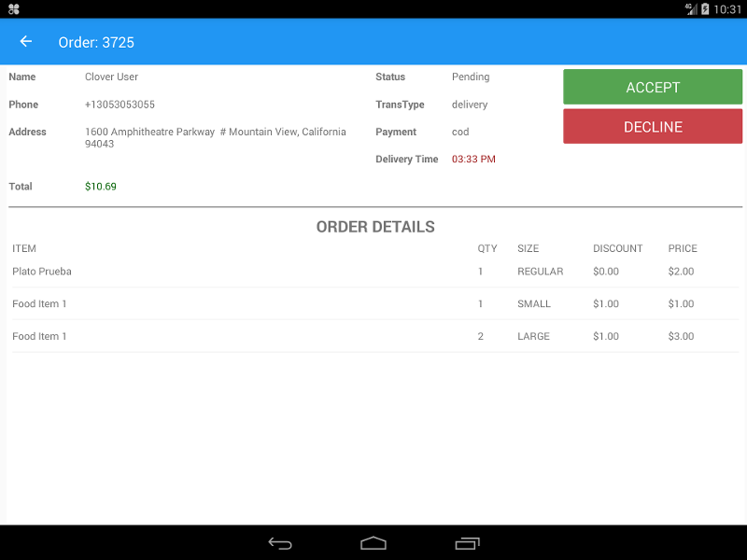Tap the SIZE column header
747x560 pixels.
pyautogui.click(x=529, y=248)
